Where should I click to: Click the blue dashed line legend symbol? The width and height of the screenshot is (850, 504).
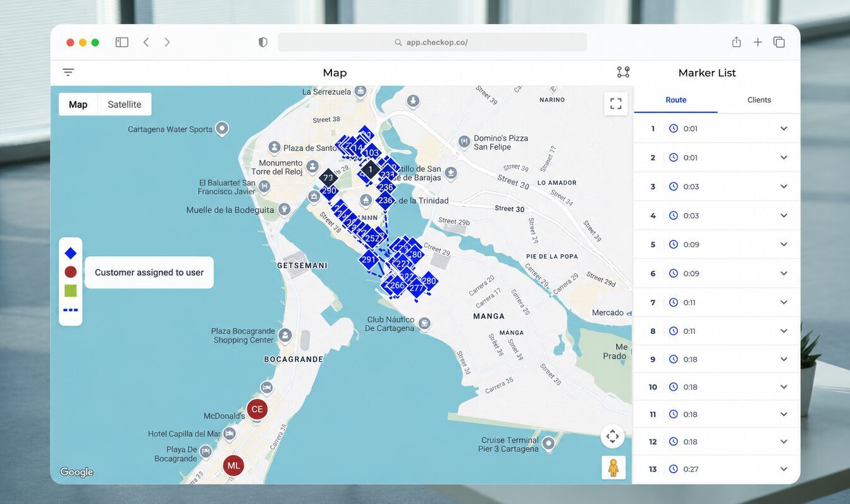(x=71, y=310)
